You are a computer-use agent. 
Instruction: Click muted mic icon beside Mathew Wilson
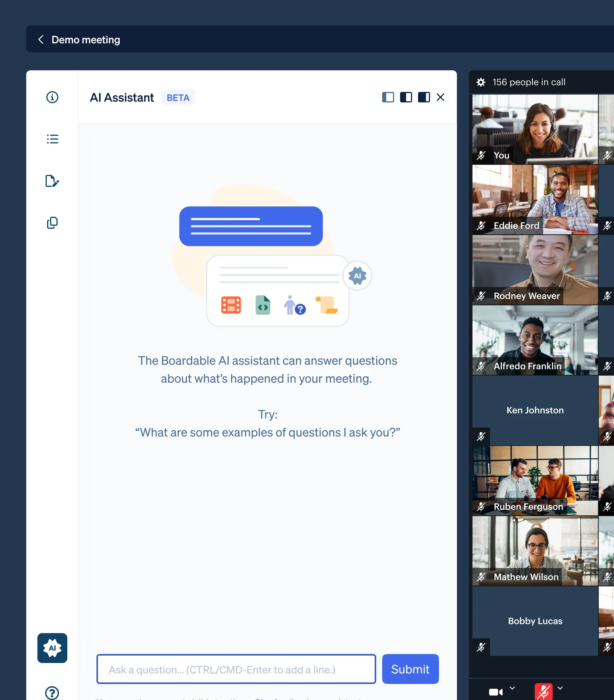click(481, 577)
